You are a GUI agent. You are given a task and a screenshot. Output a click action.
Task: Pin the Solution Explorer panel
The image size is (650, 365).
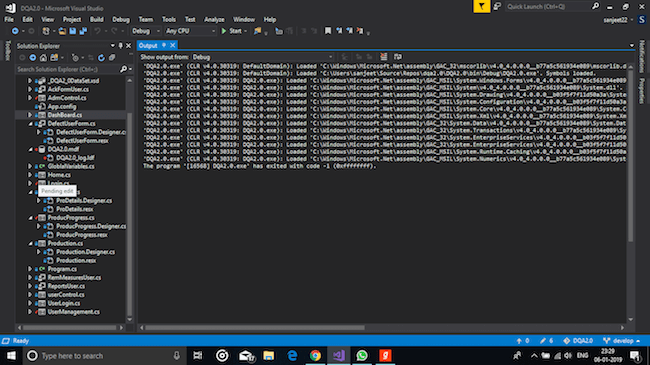point(121,46)
